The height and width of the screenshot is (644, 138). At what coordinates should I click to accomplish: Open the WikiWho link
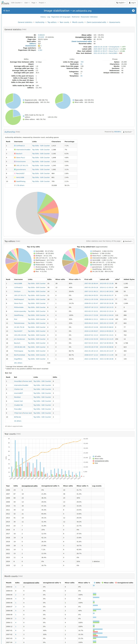(x=117, y=132)
